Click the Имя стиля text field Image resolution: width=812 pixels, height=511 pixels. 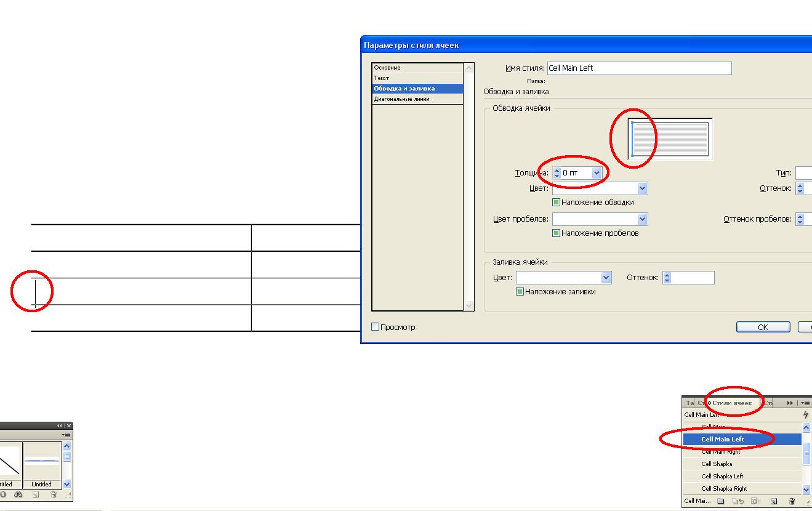[639, 68]
